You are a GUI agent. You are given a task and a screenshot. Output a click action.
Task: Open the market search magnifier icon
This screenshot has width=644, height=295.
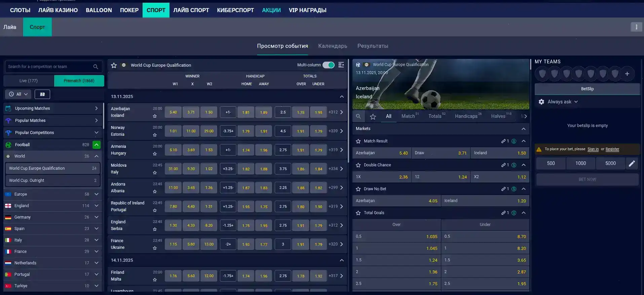358,116
